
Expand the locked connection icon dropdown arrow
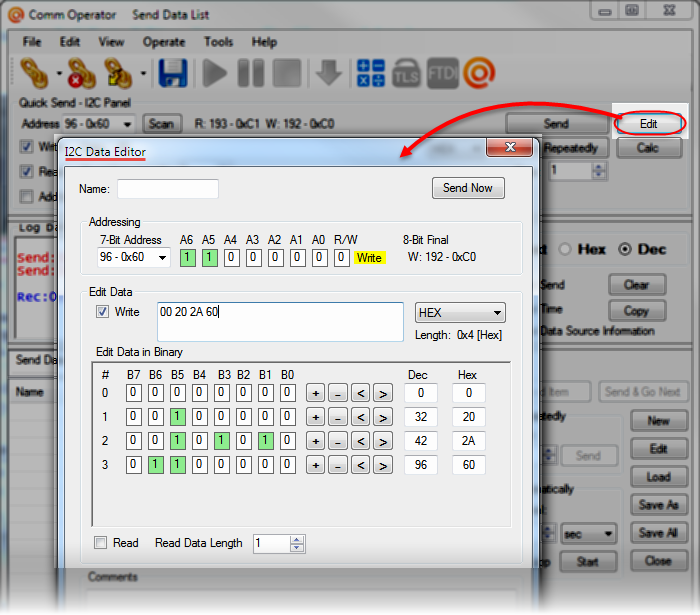(x=143, y=73)
